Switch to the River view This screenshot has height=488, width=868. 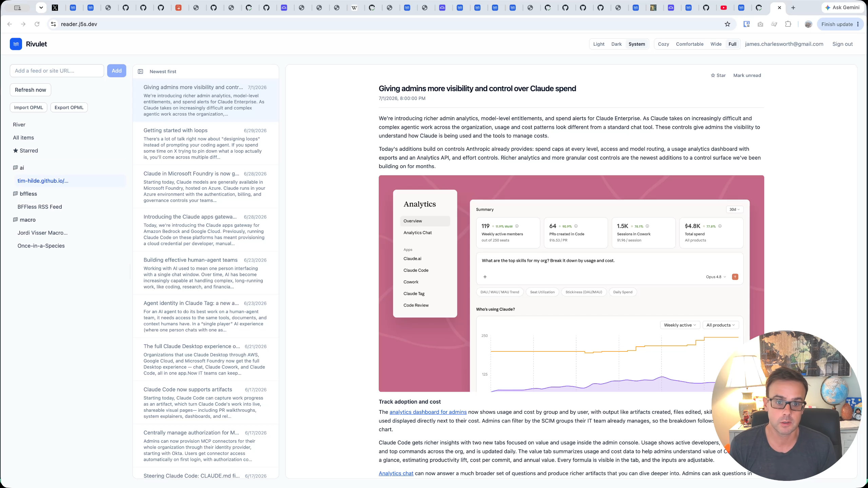pyautogui.click(x=19, y=125)
